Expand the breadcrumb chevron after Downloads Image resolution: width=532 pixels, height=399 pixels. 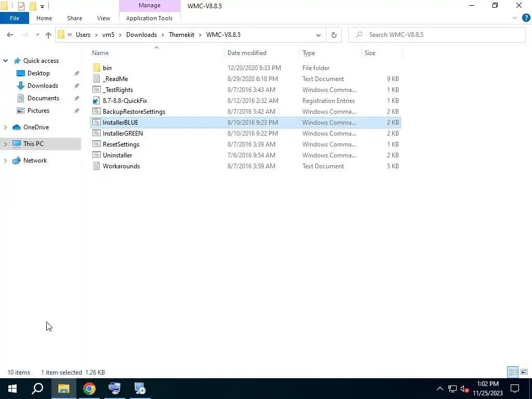pos(163,35)
